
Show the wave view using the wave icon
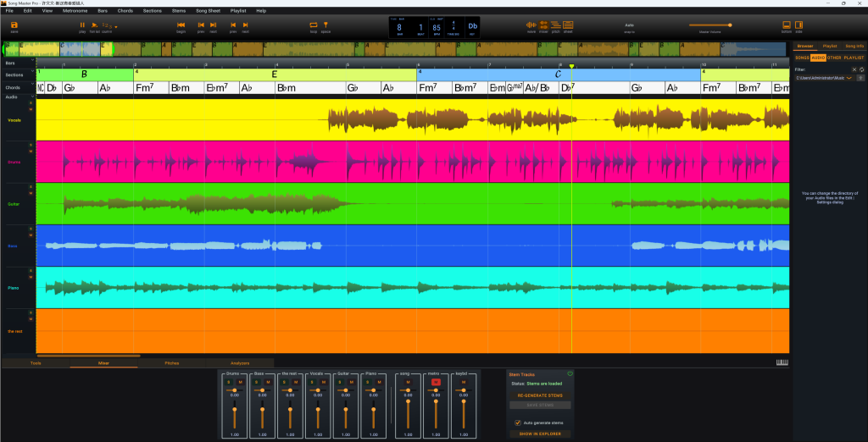pyautogui.click(x=531, y=26)
